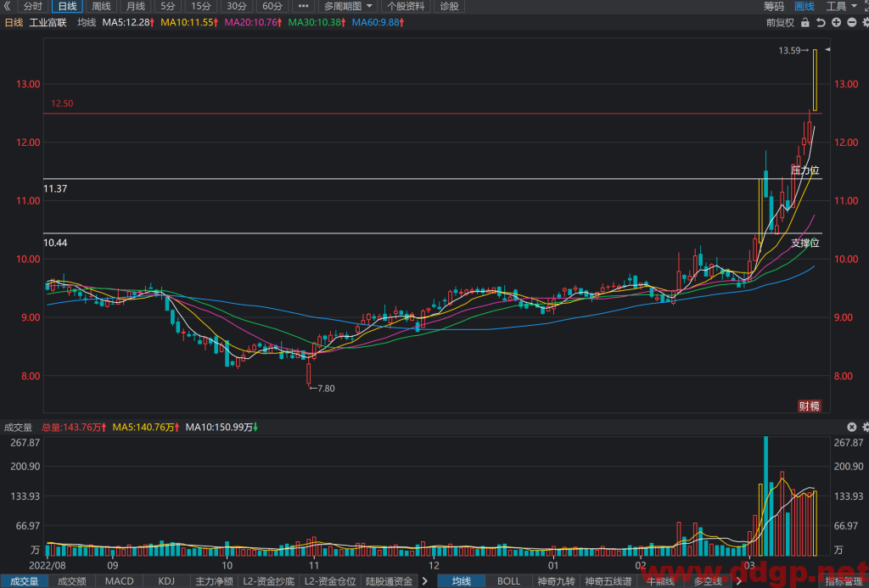Show more sub-indicators with the right chevron

tap(425, 581)
